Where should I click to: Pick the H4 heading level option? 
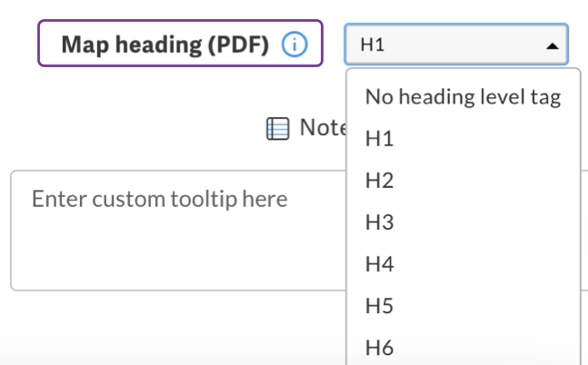point(463,264)
